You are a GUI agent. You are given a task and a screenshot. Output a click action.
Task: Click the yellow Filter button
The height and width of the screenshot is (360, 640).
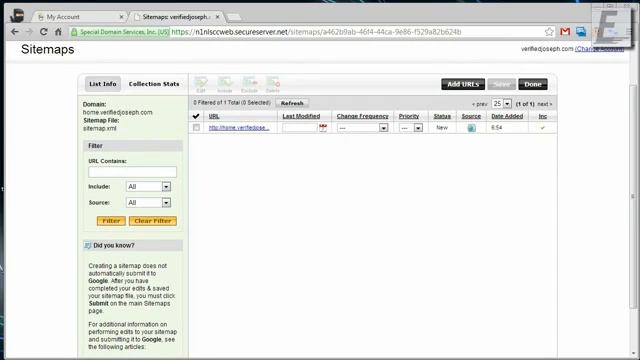[111, 221]
